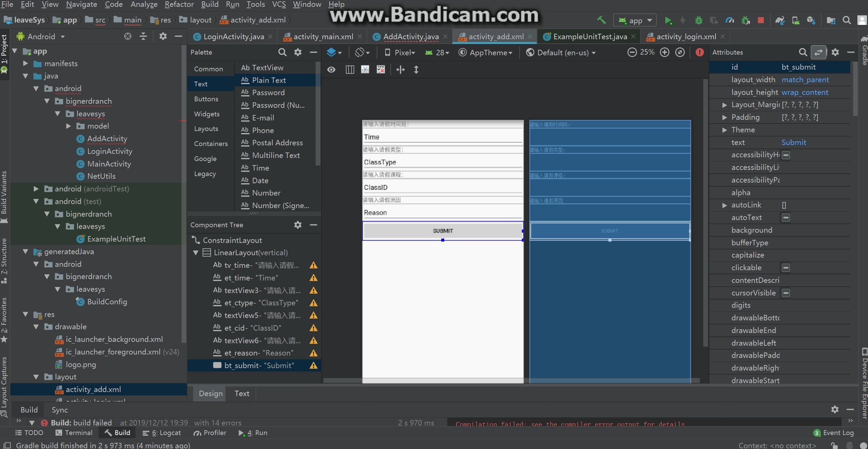Expand Padding attribute group
The image size is (868, 449).
coord(724,118)
